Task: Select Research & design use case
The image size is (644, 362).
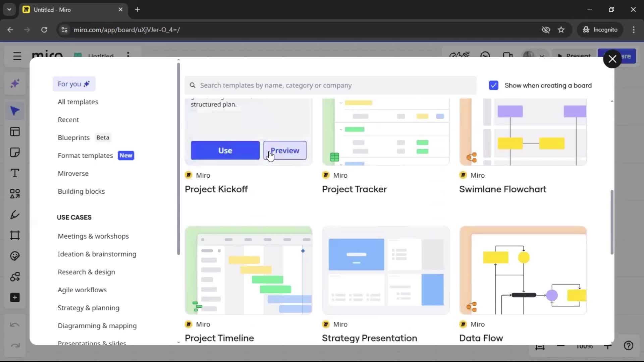Action: pyautogui.click(x=86, y=272)
